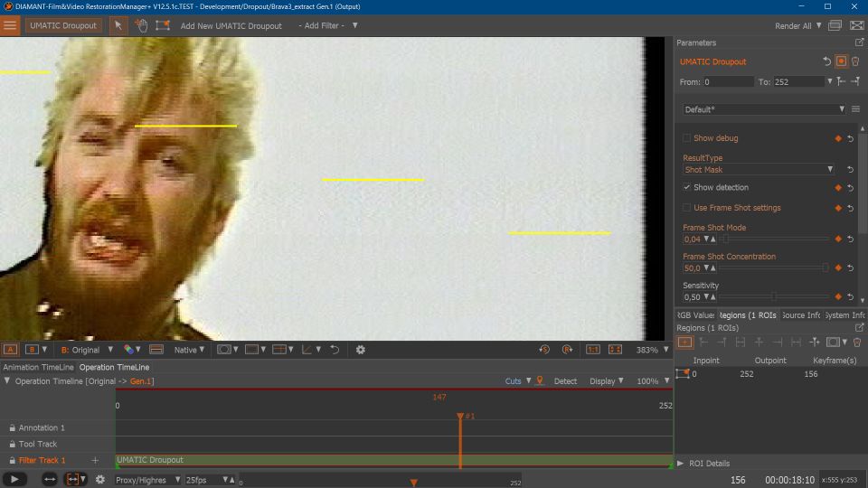Open the color channels dropdown icon

pos(132,350)
